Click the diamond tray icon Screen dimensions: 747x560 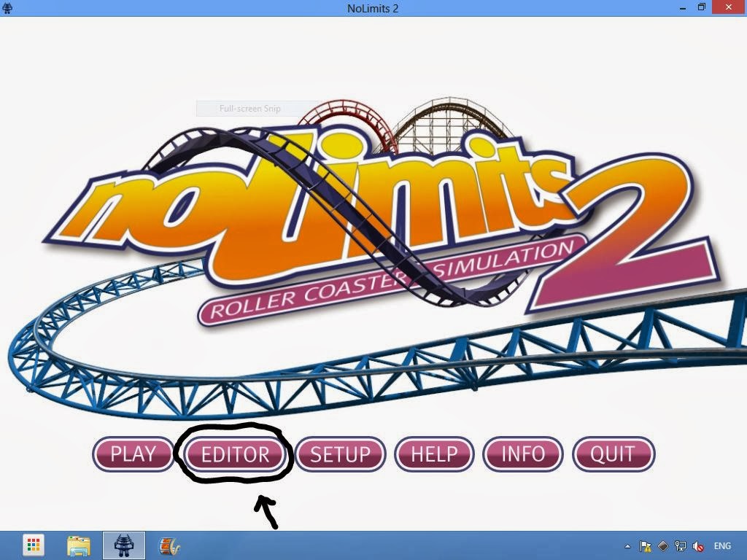click(x=662, y=545)
